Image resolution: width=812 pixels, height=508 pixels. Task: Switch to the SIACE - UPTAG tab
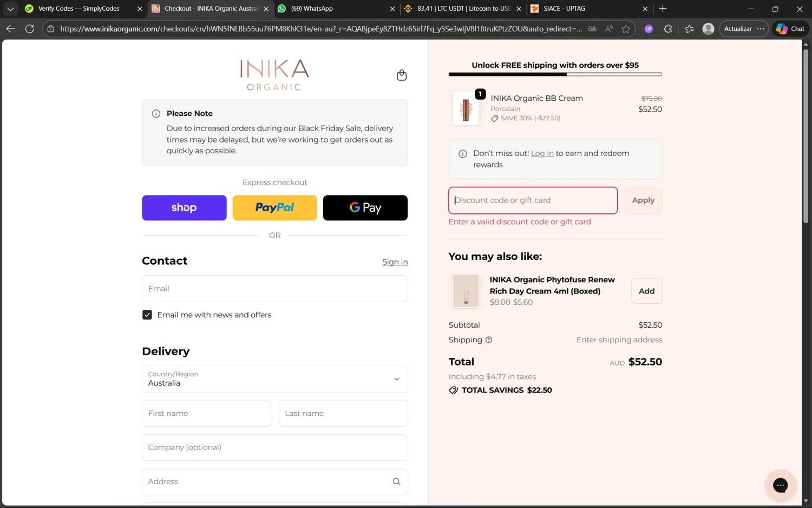click(564, 9)
